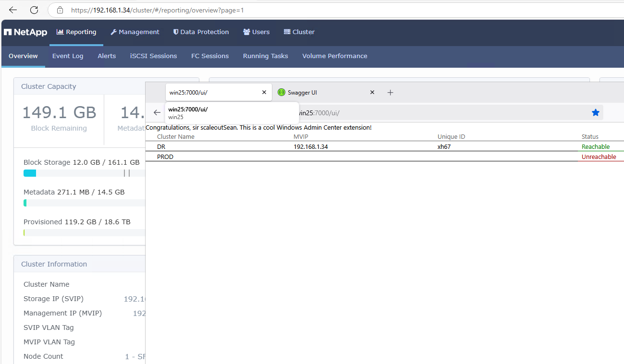Open the Management menu
The height and width of the screenshot is (364, 624).
pos(135,32)
